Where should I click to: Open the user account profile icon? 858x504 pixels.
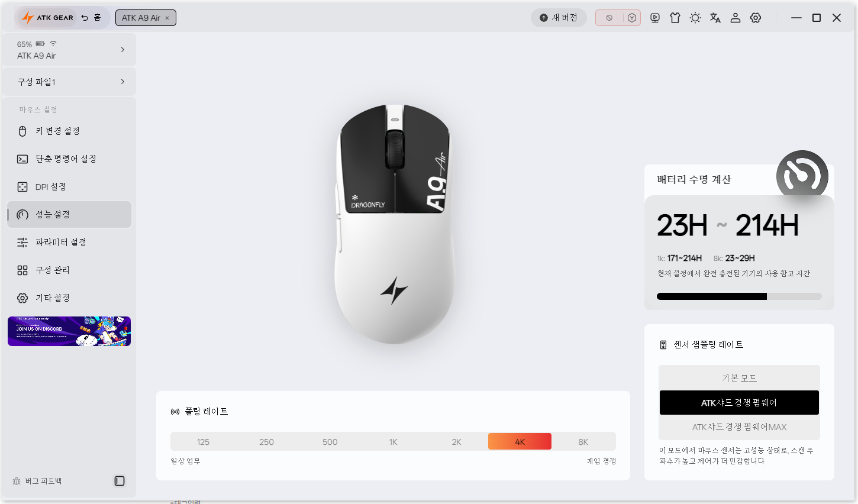coord(736,18)
